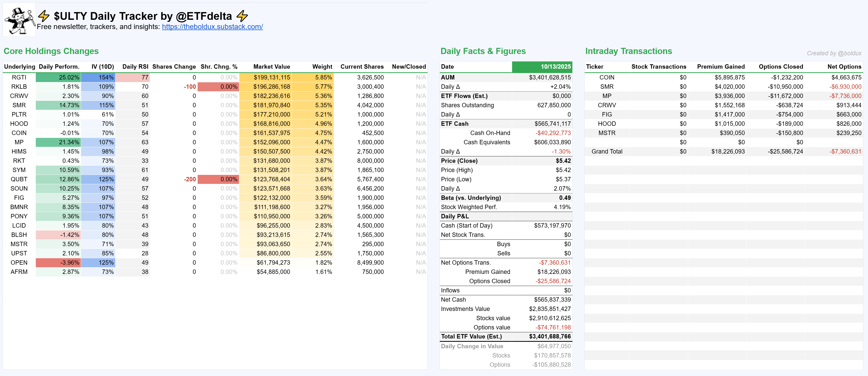Select the green 10/13/2025 date cell
Viewport: 868px width, 376px height.
click(x=542, y=67)
